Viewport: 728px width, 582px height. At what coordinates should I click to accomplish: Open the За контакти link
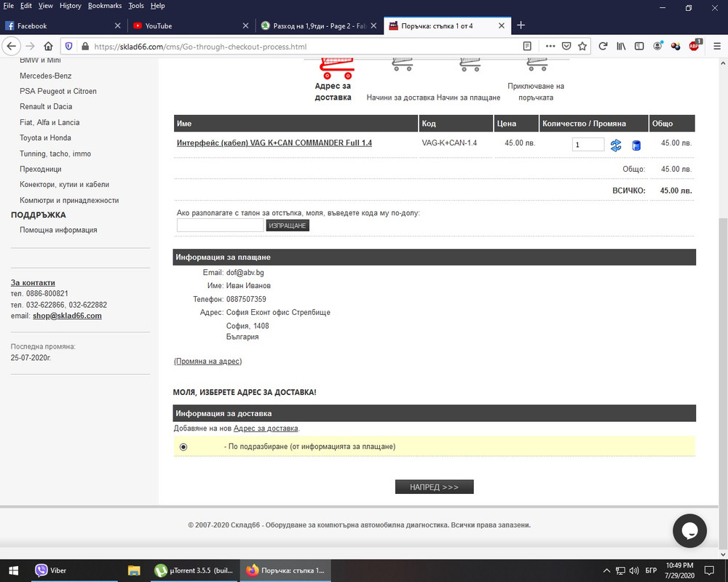[33, 283]
